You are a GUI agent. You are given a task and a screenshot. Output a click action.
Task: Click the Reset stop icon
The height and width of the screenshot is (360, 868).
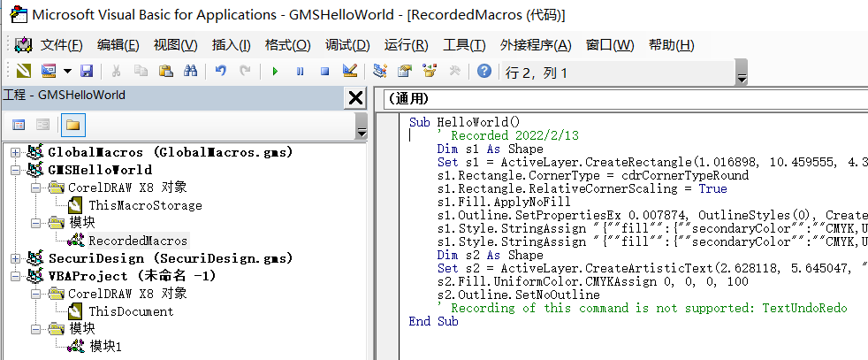coord(325,71)
